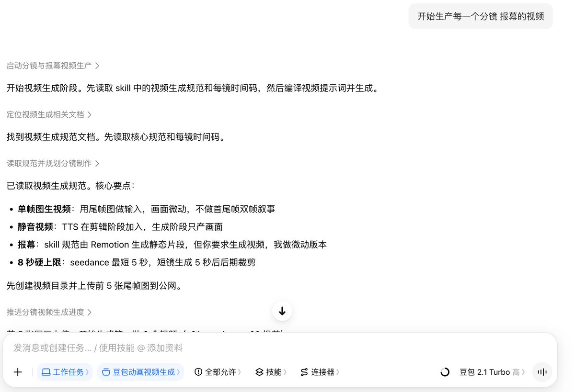This screenshot has width=575, height=392.
Task: Click the bullet starting with 8 秒硬上限
Action: [137, 262]
